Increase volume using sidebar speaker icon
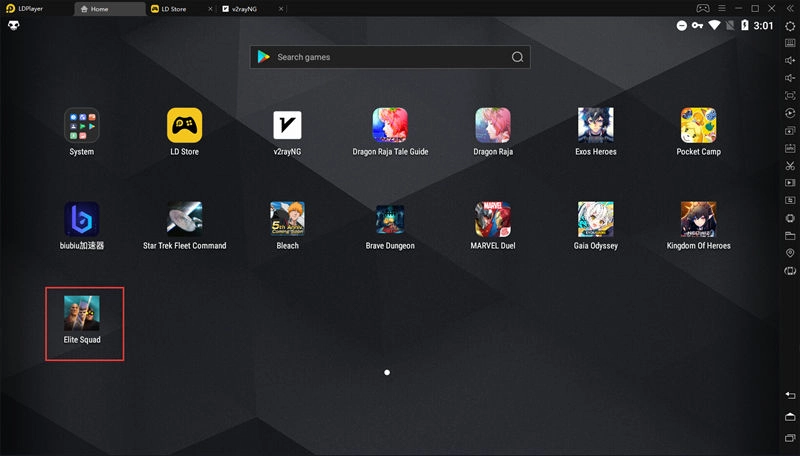This screenshot has height=456, width=800. (x=790, y=60)
